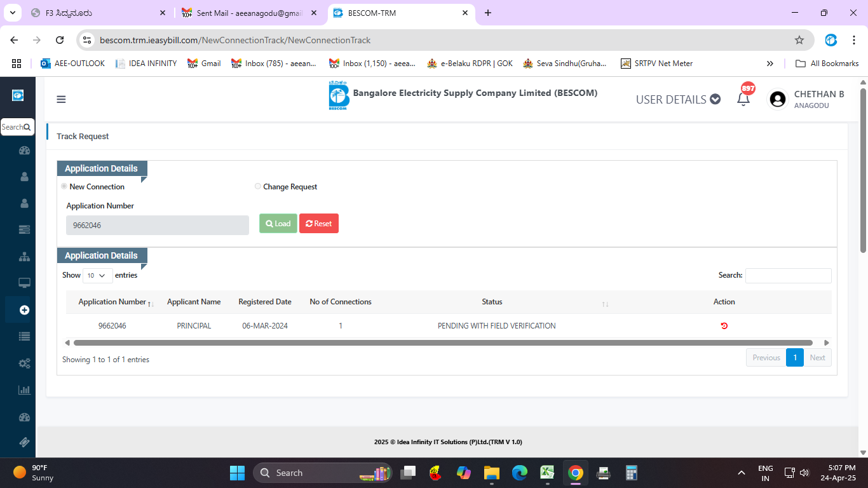Viewport: 868px width, 488px height.
Task: Click the table horizontal scrollbar
Action: click(x=443, y=342)
